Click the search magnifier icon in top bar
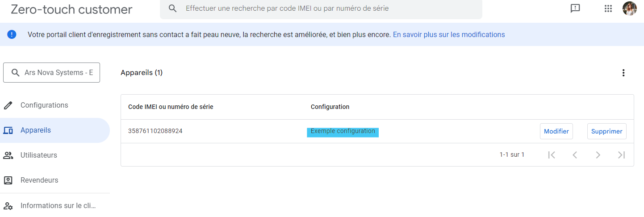644x217 pixels. tap(172, 8)
